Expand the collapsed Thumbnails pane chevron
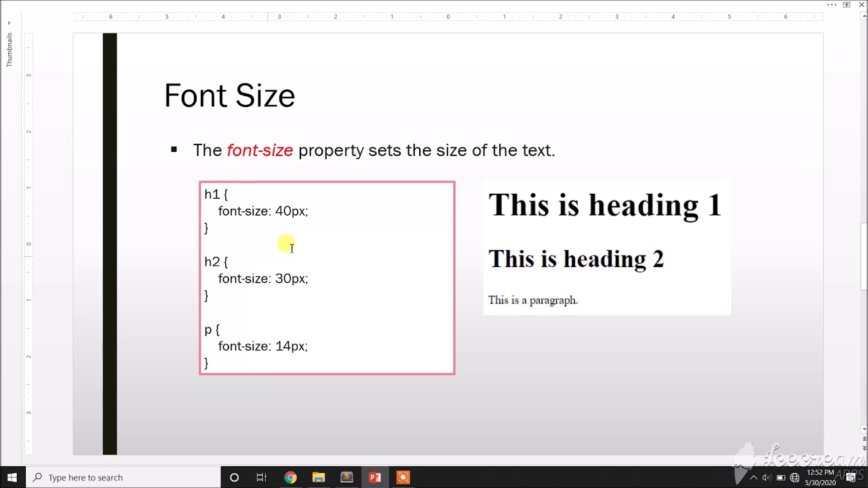Image resolution: width=868 pixels, height=488 pixels. 9,23
